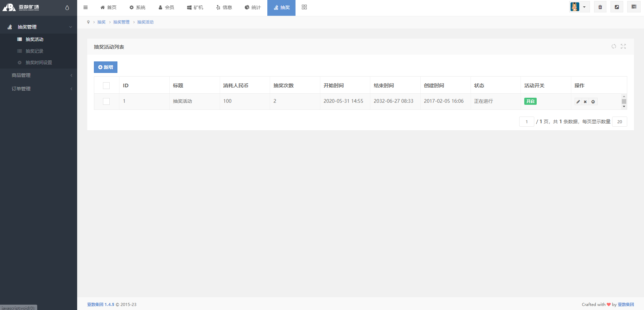Image resolution: width=644 pixels, height=310 pixels.
Task: Open 抽奖记录 in the sidebar
Action: pos(35,51)
